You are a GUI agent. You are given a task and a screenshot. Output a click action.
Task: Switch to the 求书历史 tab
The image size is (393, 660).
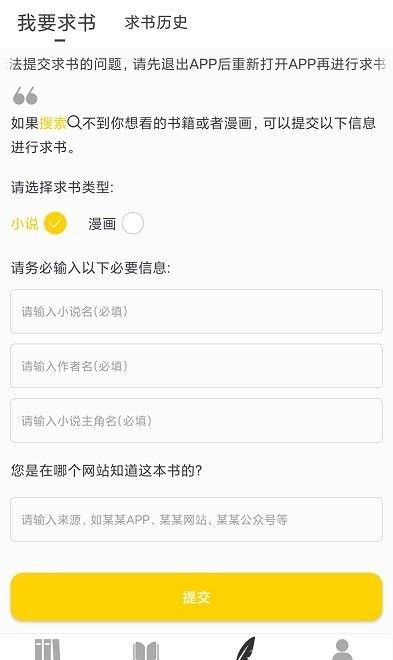pos(156,22)
